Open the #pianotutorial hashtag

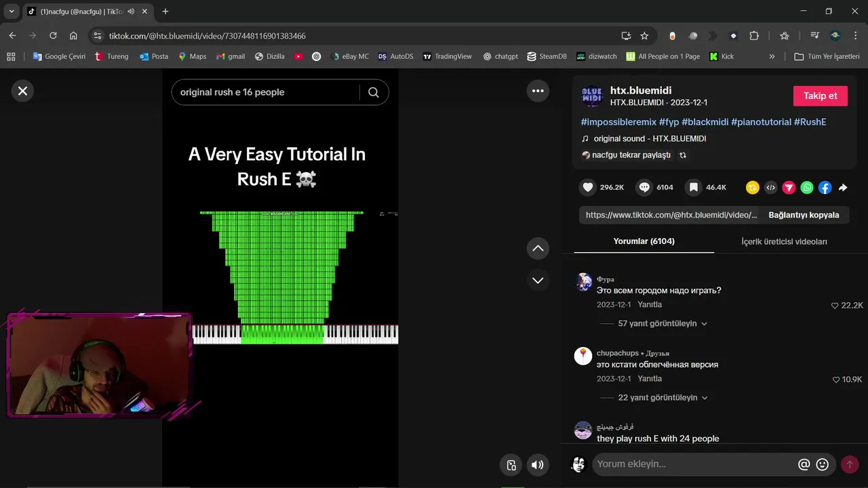point(761,122)
